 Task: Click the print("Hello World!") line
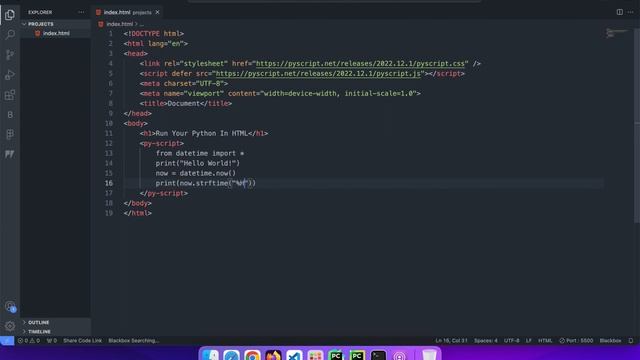click(x=198, y=163)
